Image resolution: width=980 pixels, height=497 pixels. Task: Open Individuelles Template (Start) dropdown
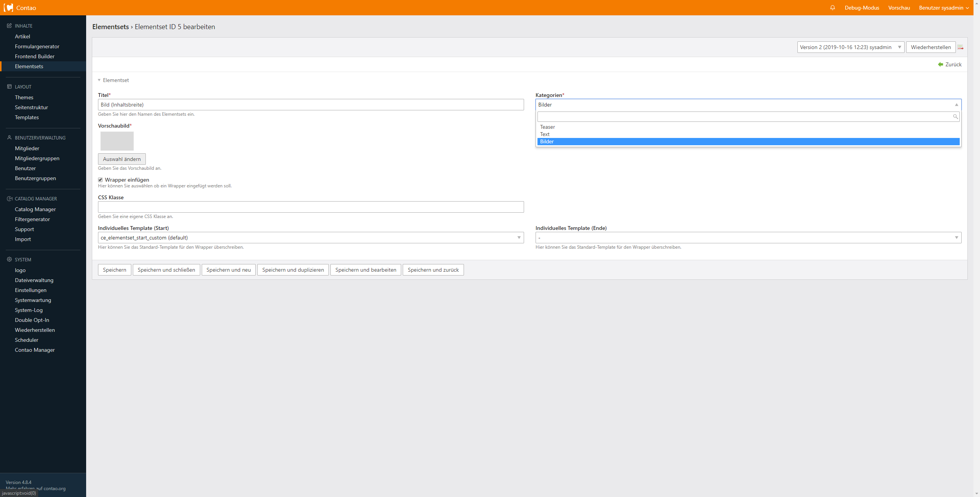(x=310, y=238)
